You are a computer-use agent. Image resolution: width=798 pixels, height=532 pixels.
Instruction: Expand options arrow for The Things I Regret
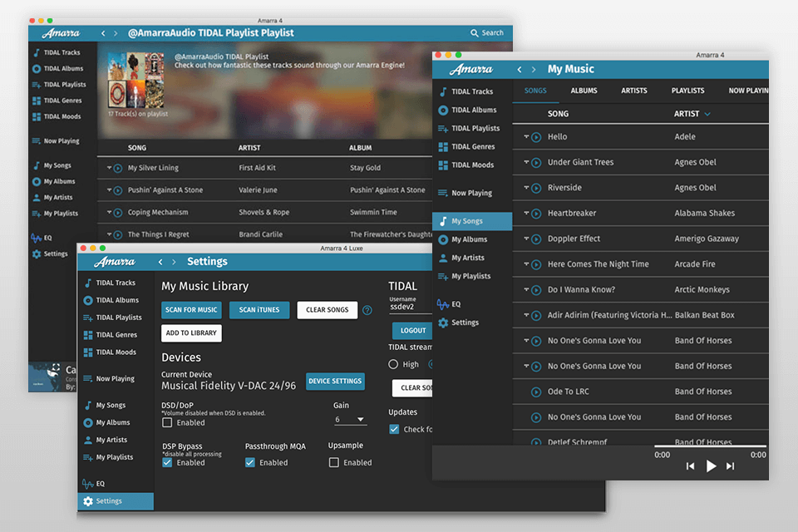[x=109, y=234]
